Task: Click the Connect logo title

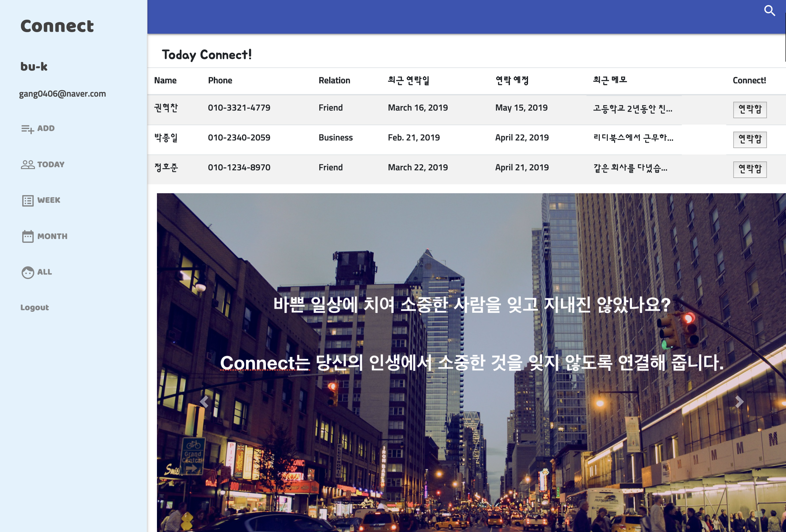Action: [57, 26]
